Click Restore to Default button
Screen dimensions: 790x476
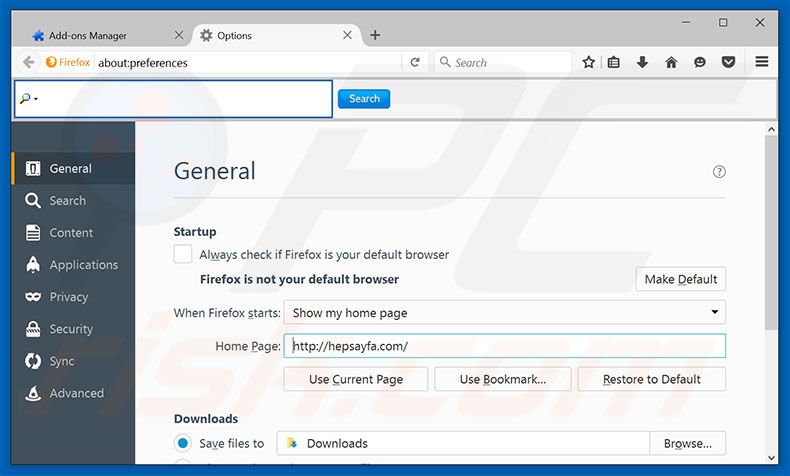point(651,379)
